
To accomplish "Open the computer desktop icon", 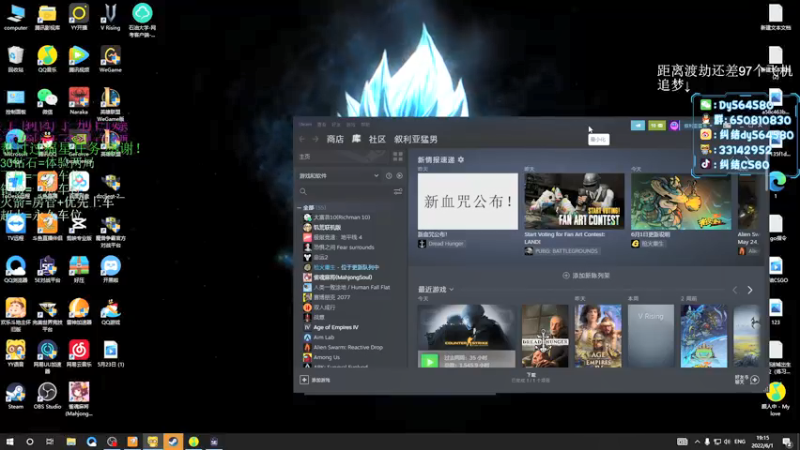I will click(x=15, y=17).
